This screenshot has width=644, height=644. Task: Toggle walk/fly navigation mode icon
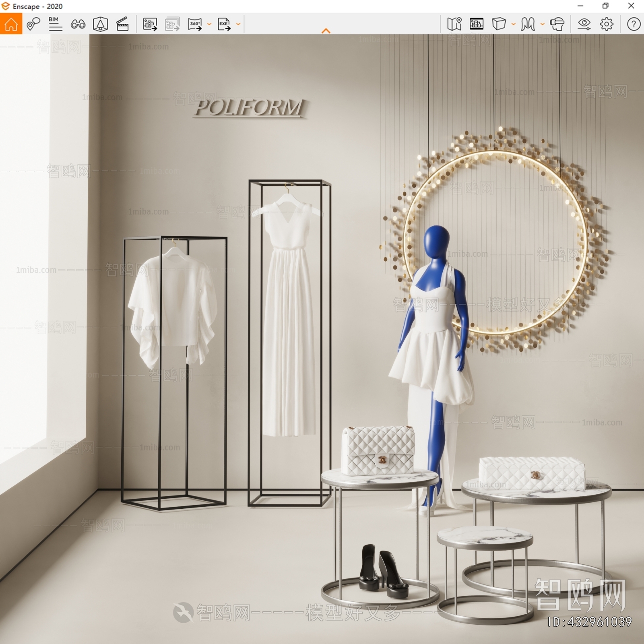528,24
